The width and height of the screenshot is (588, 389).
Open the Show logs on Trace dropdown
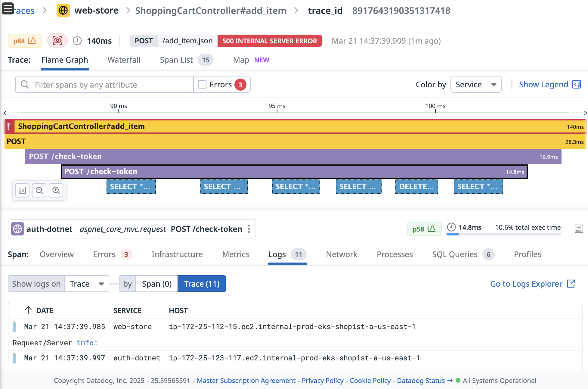point(87,283)
